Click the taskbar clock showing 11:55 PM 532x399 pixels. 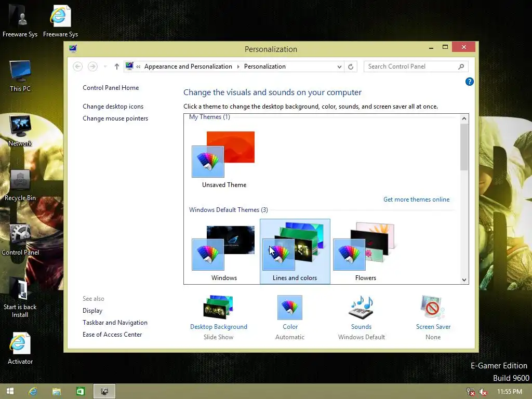[509, 392]
